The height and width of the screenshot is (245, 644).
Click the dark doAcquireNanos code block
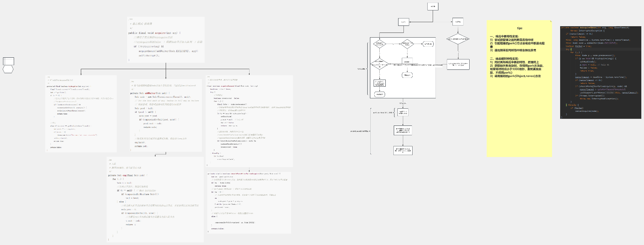coord(600,72)
